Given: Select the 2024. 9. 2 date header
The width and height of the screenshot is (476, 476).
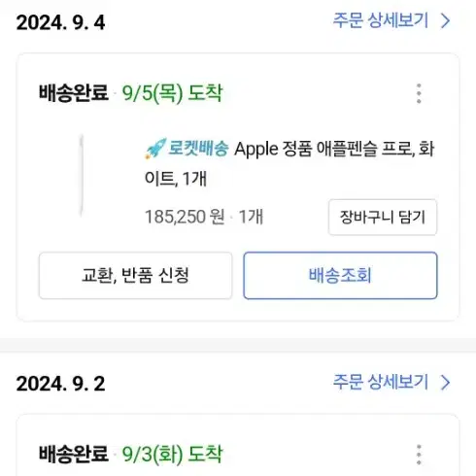Looking at the screenshot, I should pyautogui.click(x=60, y=384).
